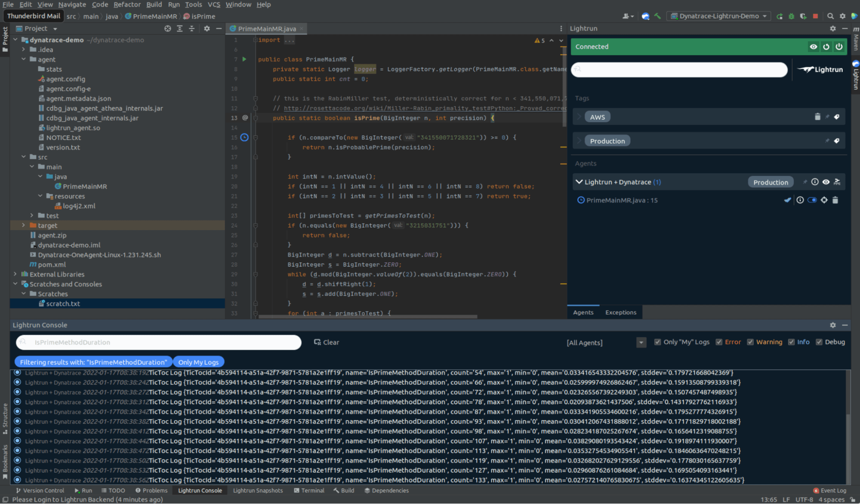
Task: Open Lightrun panel settings gear
Action: point(833,28)
